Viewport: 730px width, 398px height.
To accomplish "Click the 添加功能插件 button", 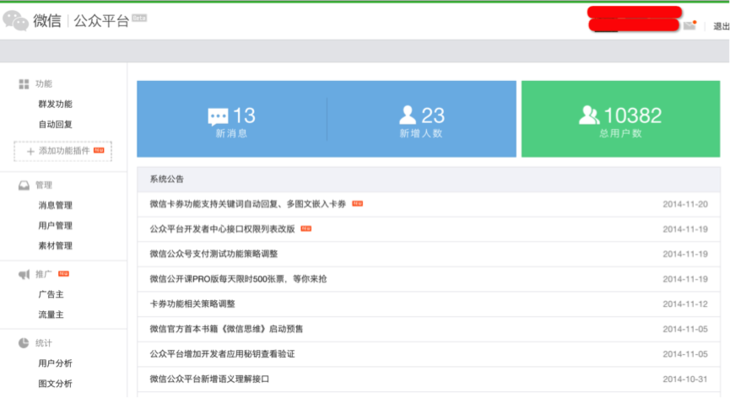I will click(x=63, y=151).
